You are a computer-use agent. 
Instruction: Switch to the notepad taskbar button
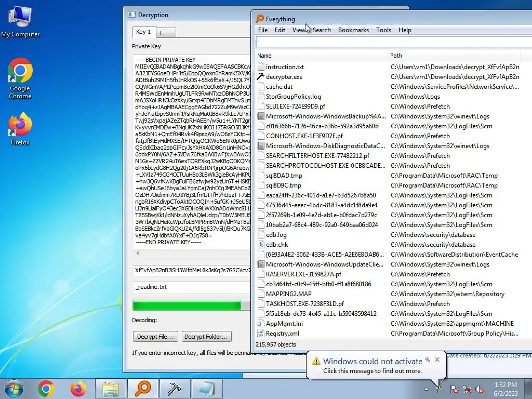207,389
